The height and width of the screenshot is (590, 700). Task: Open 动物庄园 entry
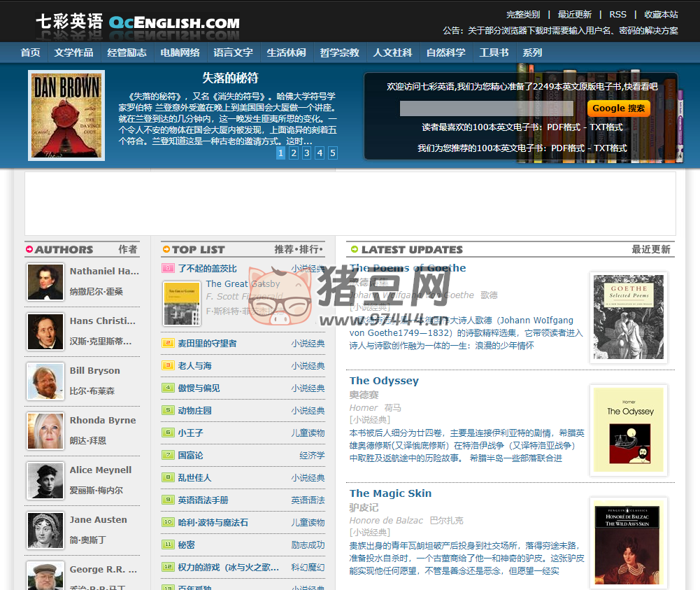(194, 410)
